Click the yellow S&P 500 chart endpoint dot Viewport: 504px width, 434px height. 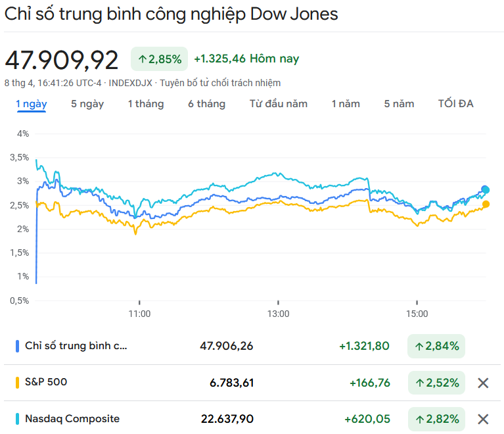click(486, 204)
